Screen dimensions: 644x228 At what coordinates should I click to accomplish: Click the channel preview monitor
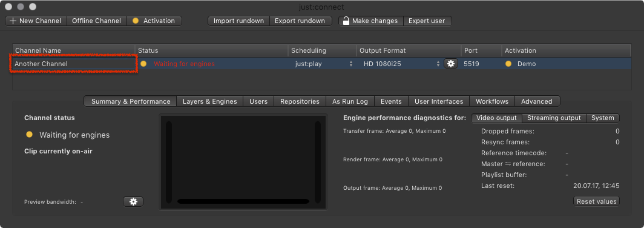tap(243, 162)
